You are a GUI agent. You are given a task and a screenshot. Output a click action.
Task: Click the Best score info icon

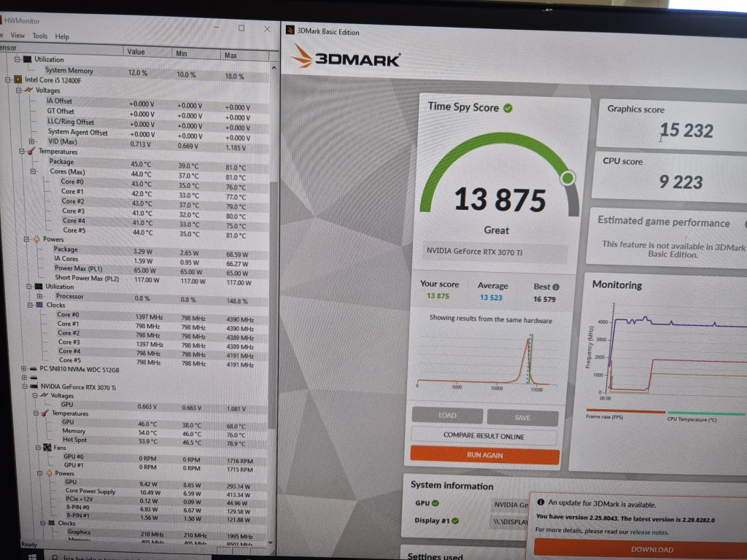click(x=555, y=287)
